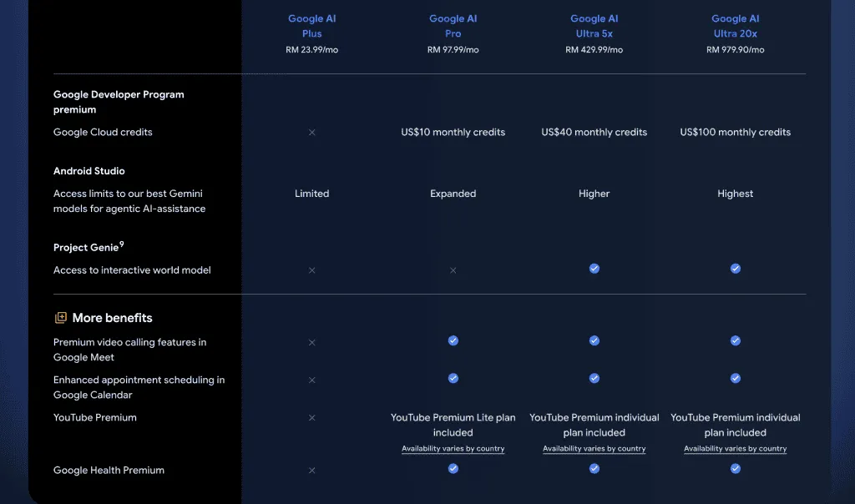Click the Project Genie heading
The height and width of the screenshot is (504, 855).
click(86, 247)
